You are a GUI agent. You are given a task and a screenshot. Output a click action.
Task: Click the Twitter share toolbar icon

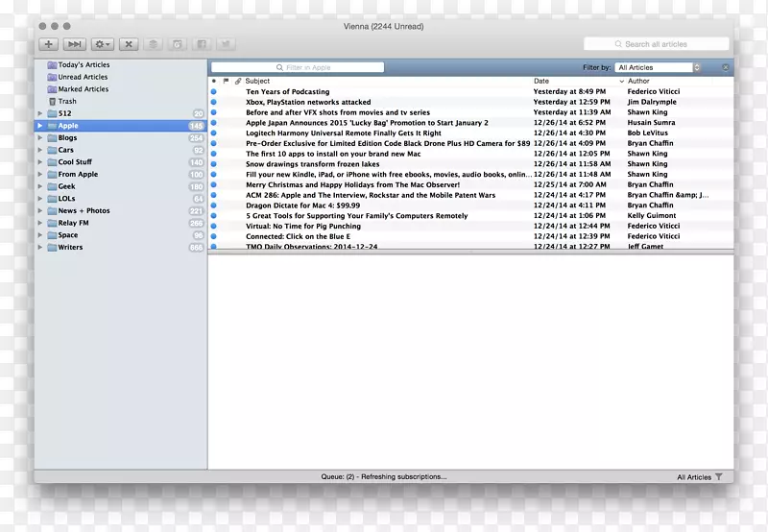[226, 44]
